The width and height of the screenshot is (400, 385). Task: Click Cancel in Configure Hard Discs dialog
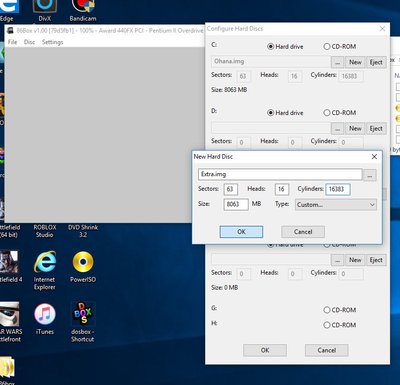(x=326, y=350)
